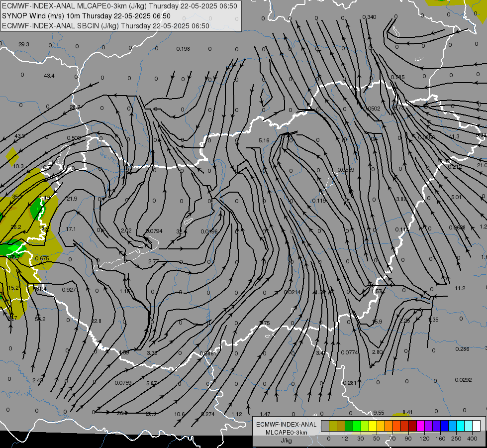Click the cyan legend swatch

click(x=461, y=426)
